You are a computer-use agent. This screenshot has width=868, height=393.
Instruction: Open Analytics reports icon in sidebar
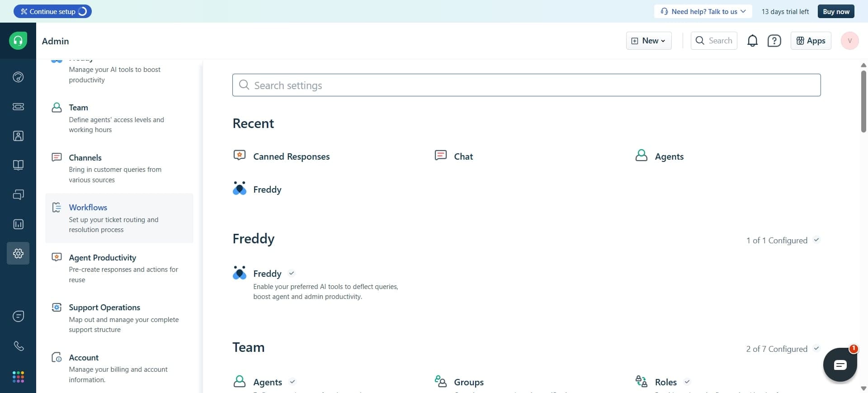tap(18, 224)
